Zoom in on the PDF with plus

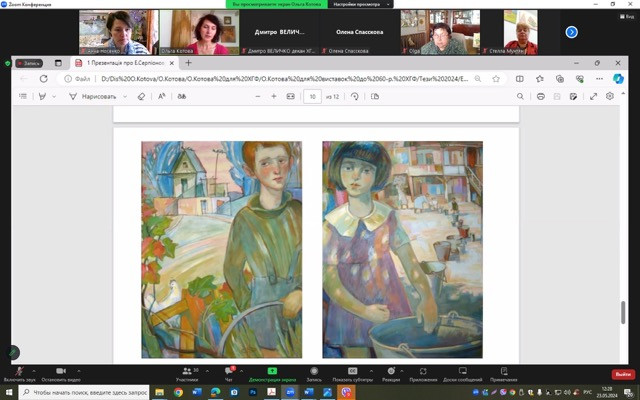click(273, 97)
